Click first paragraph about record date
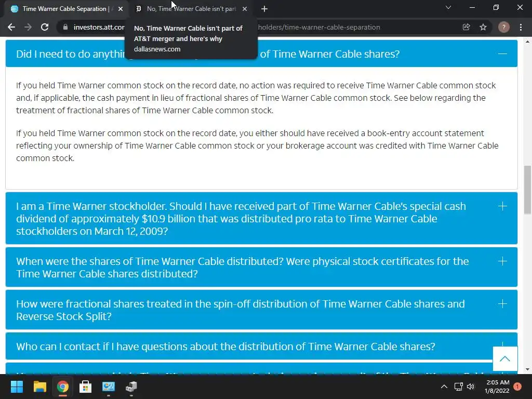This screenshot has width=532, height=399. tap(256, 98)
